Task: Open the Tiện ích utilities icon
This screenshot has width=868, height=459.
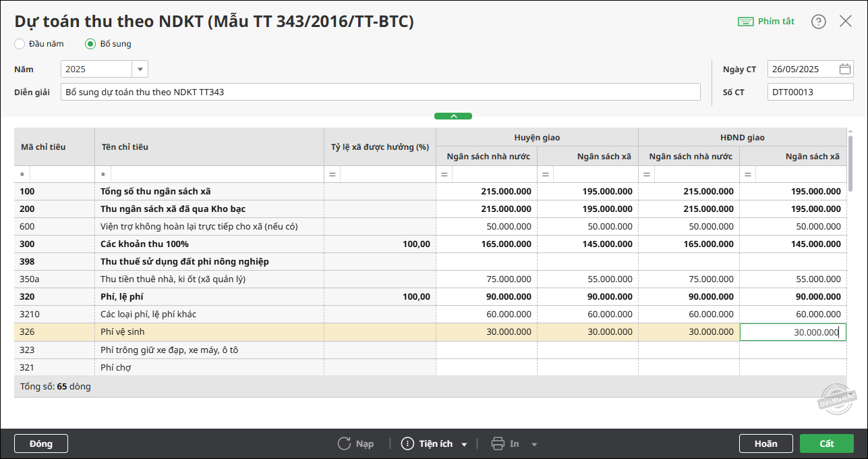Action: [407, 443]
